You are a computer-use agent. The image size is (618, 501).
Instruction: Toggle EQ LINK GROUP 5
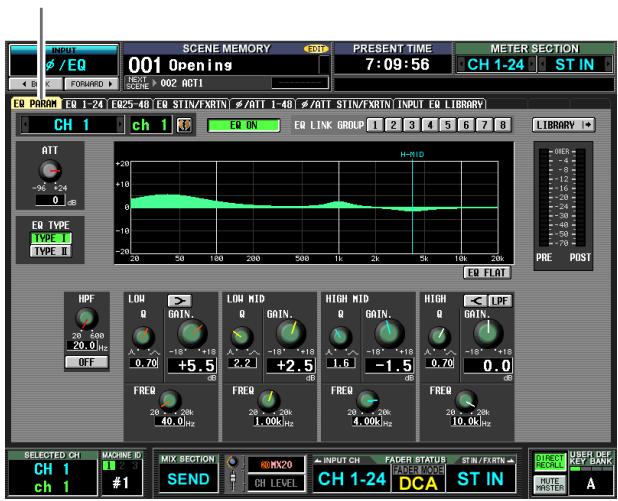448,125
